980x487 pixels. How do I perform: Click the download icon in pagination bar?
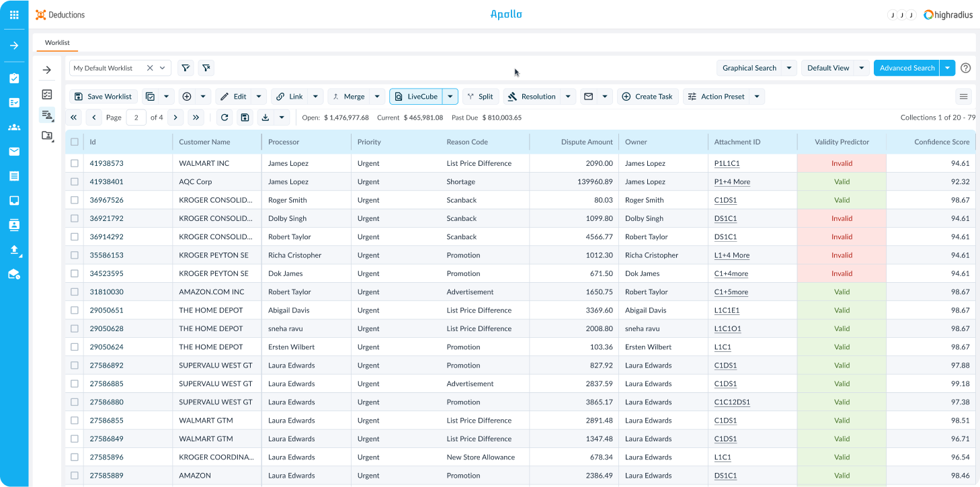pos(265,118)
